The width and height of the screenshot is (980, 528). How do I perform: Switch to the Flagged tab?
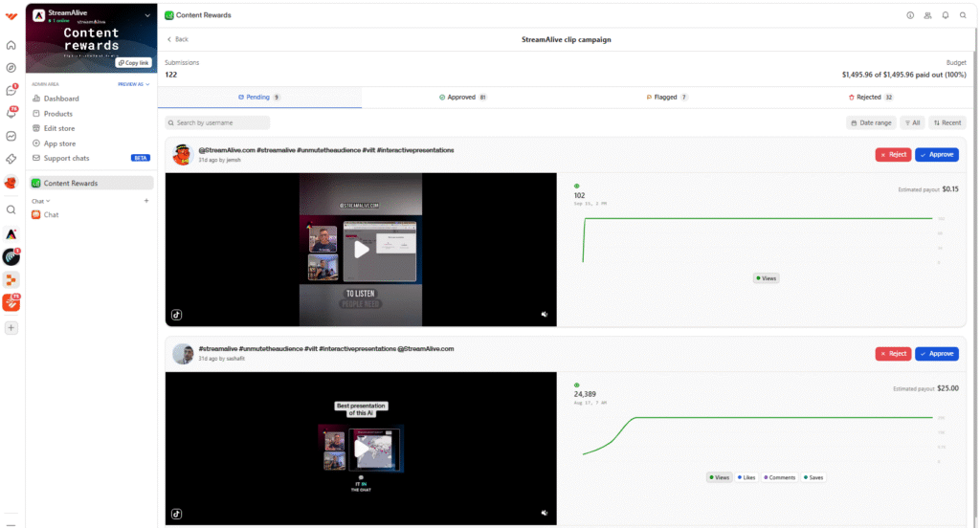coord(667,97)
